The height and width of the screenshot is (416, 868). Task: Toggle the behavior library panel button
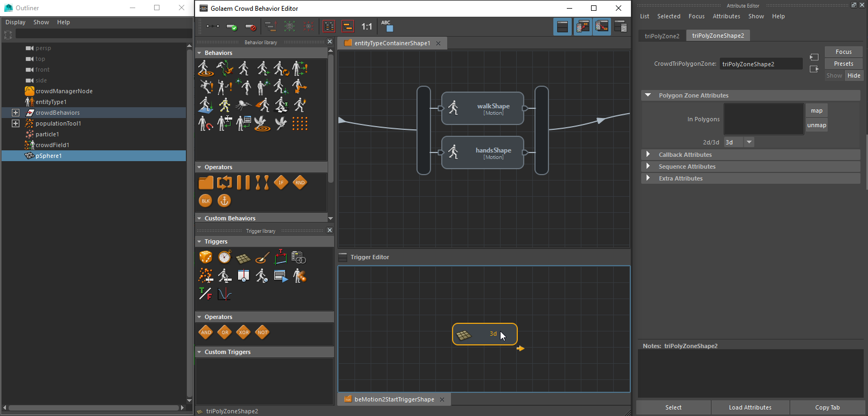coord(582,26)
